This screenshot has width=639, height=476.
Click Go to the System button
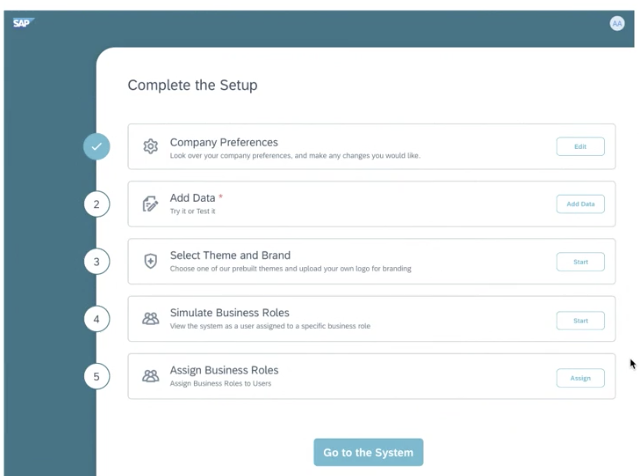368,452
